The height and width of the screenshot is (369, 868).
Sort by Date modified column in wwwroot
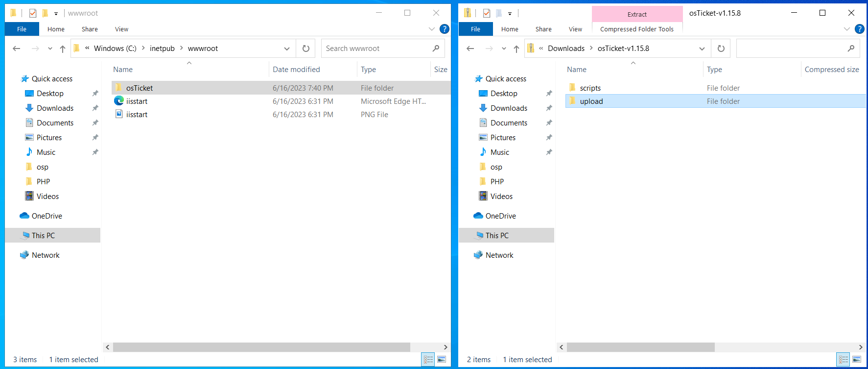tap(296, 69)
